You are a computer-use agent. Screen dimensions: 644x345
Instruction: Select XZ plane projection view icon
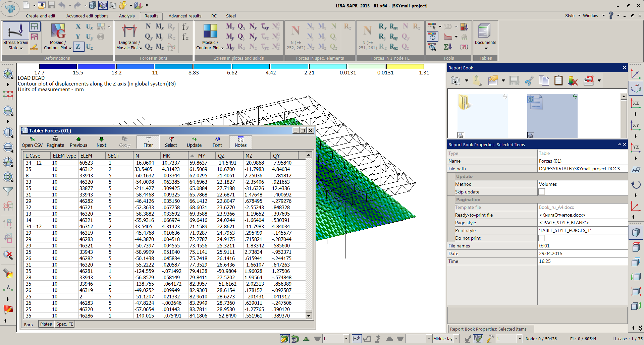pos(636,103)
